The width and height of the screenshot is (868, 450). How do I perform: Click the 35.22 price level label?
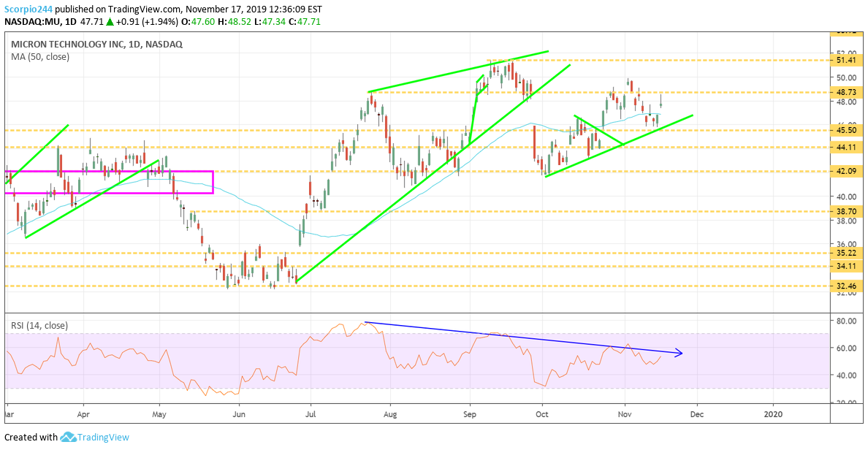(x=846, y=253)
